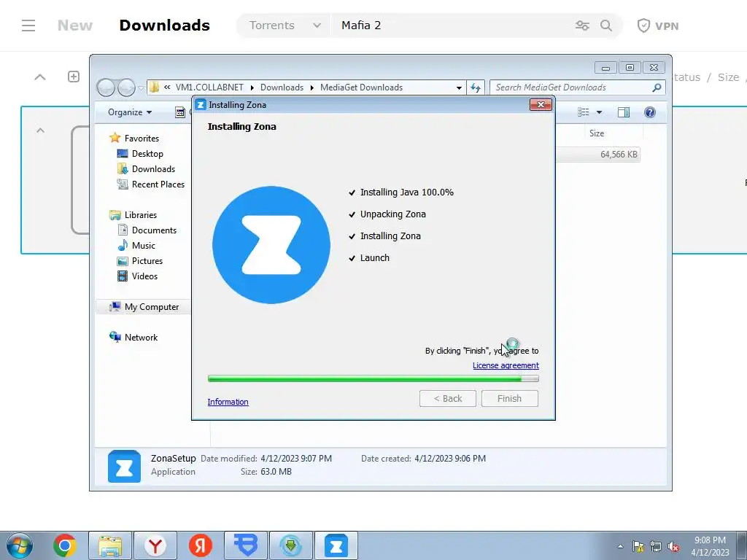Select the 64,566 KB file size cell
Screen dimensions: 747x560
tap(619, 155)
